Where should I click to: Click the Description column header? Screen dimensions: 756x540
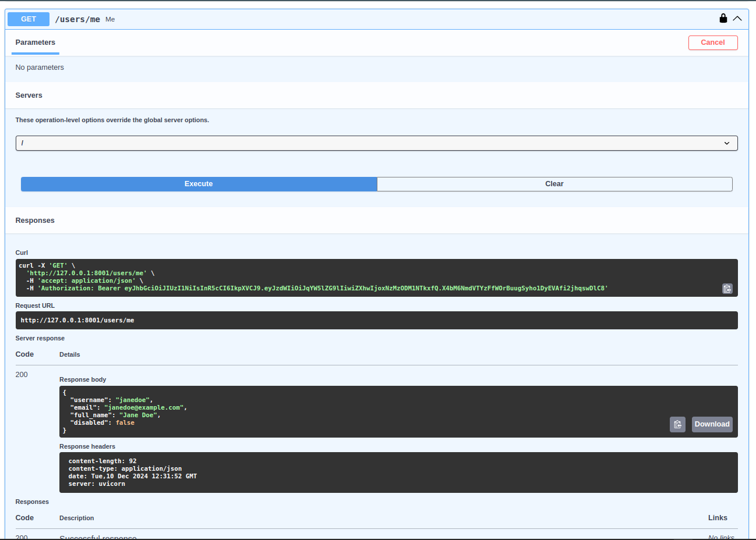pos(77,518)
